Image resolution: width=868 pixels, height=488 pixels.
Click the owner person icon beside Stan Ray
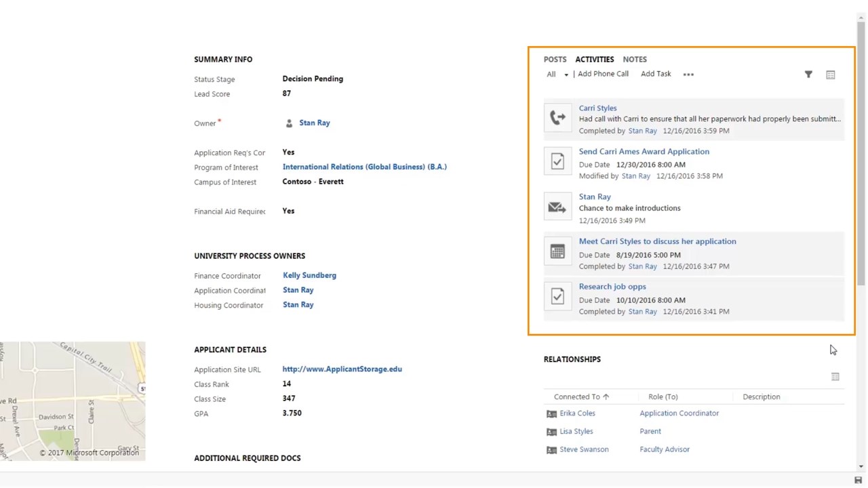click(x=289, y=123)
